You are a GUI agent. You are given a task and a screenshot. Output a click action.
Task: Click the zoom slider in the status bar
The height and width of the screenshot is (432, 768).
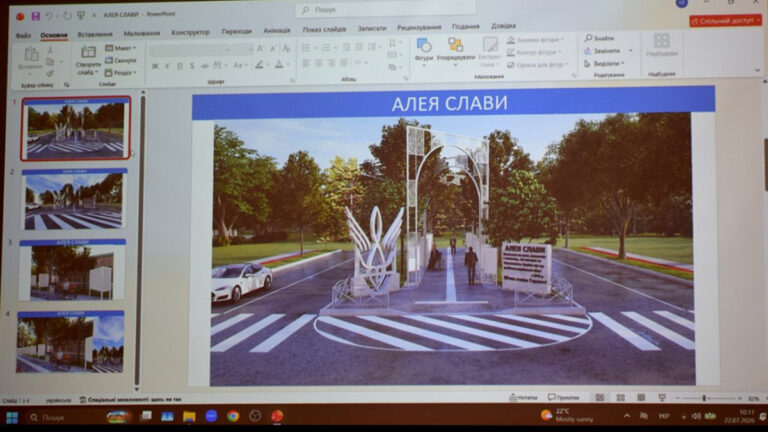(708, 399)
